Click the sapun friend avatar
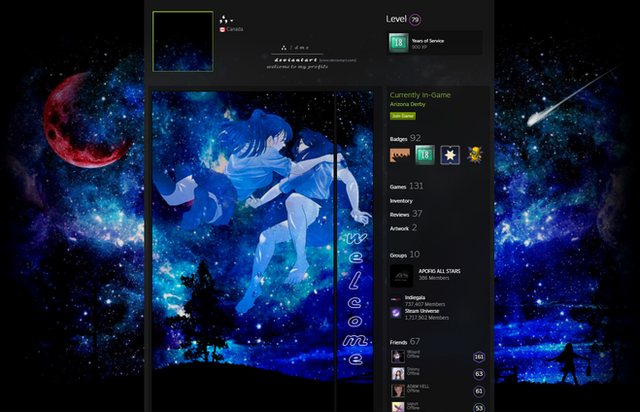640x412 pixels. pyautogui.click(x=398, y=407)
